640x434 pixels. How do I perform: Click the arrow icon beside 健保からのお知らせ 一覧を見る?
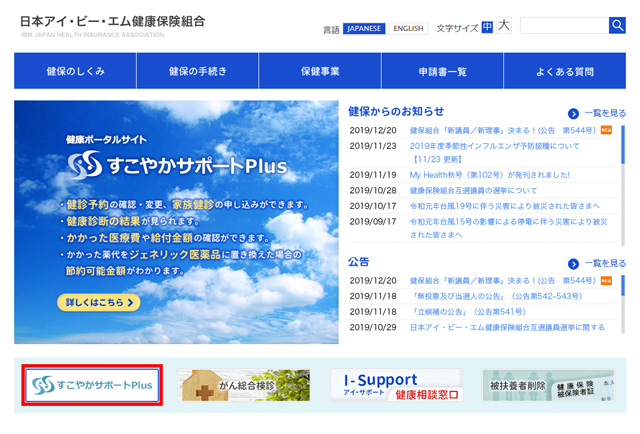[x=573, y=114]
